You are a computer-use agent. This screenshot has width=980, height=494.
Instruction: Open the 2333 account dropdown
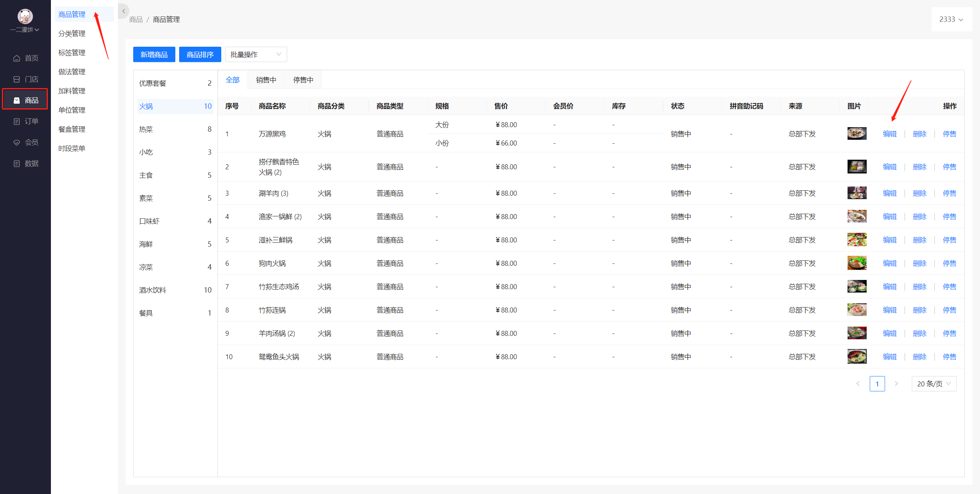coord(951,19)
